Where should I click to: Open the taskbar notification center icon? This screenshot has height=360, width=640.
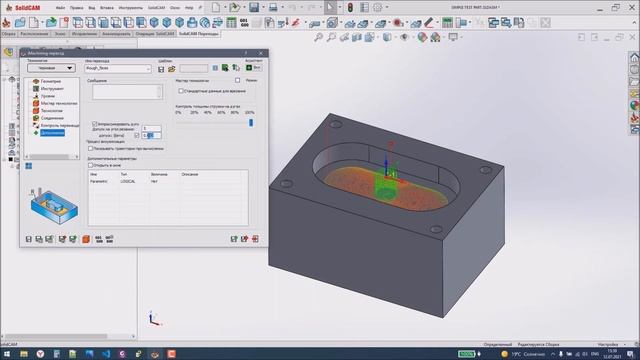point(631,354)
